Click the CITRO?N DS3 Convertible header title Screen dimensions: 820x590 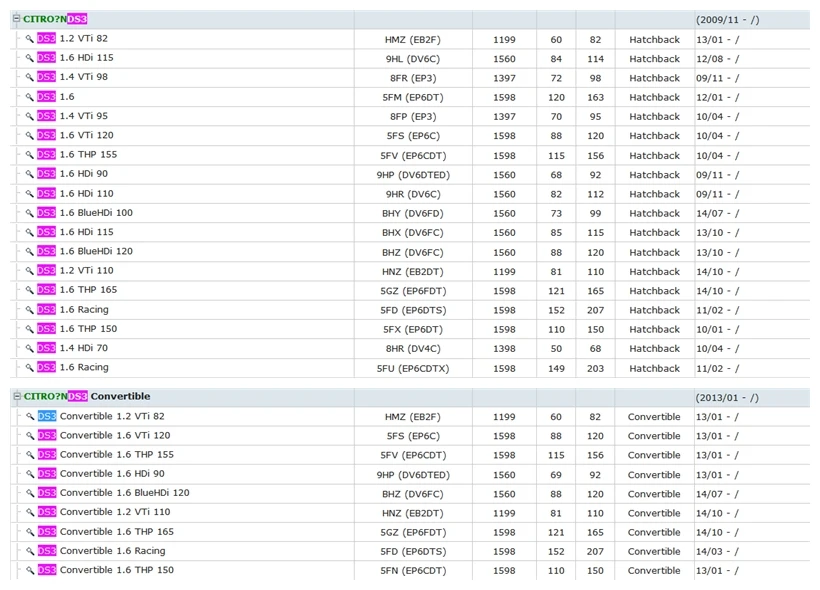coord(87,396)
